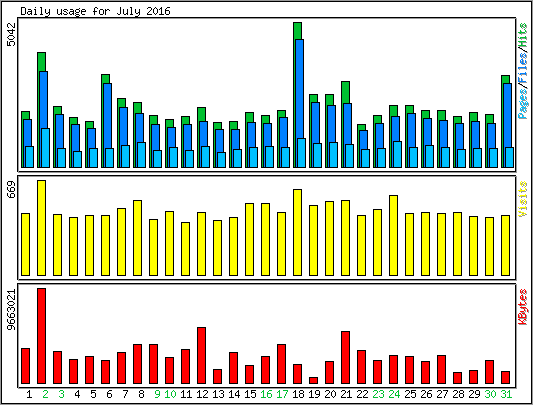533x405 pixels.
Task: Click the green "Hits" legend label
Action: point(523,35)
